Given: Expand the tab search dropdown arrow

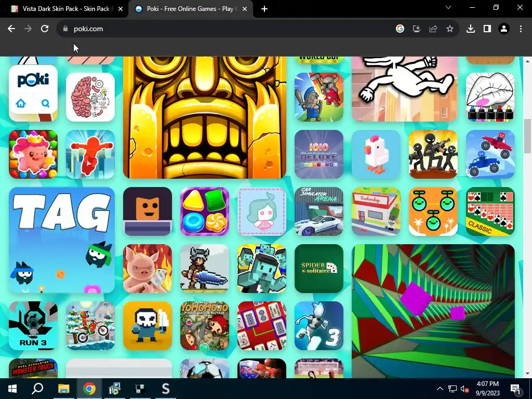Looking at the screenshot, I should point(448,7).
